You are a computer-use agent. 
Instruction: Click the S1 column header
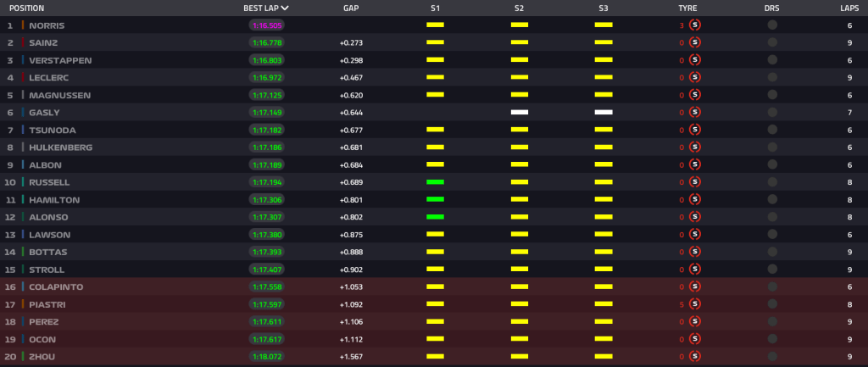point(435,8)
